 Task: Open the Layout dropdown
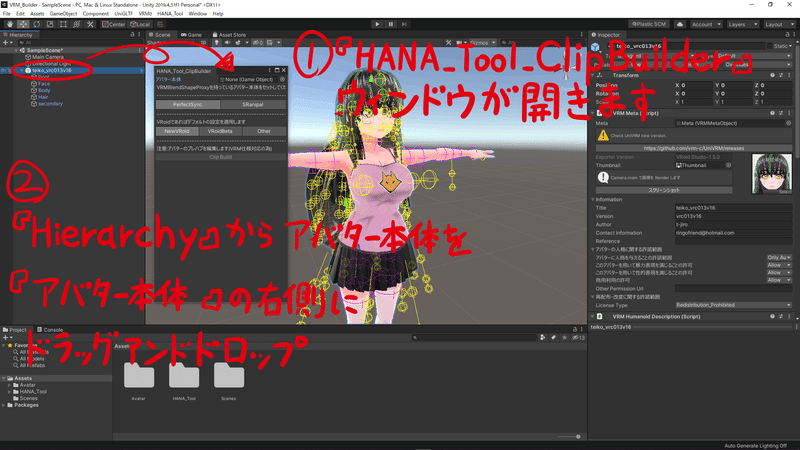coord(778,24)
